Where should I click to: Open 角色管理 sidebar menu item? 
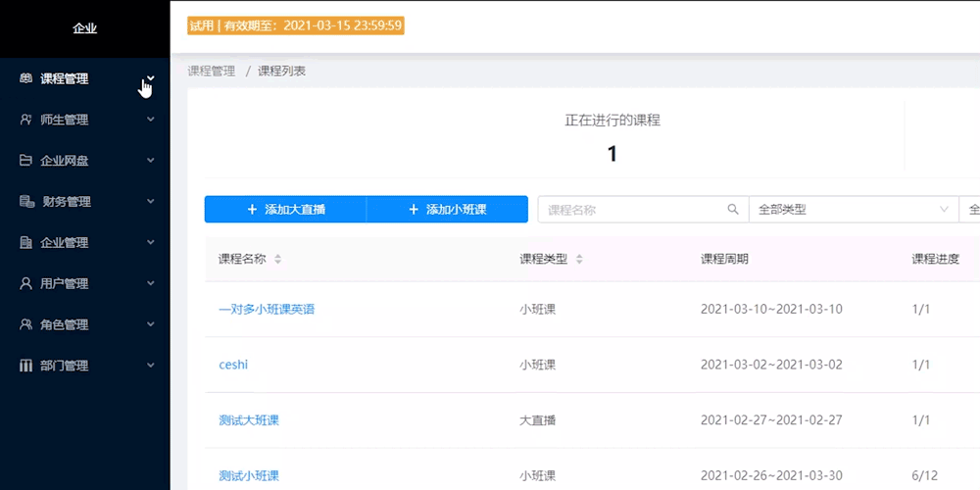[85, 324]
